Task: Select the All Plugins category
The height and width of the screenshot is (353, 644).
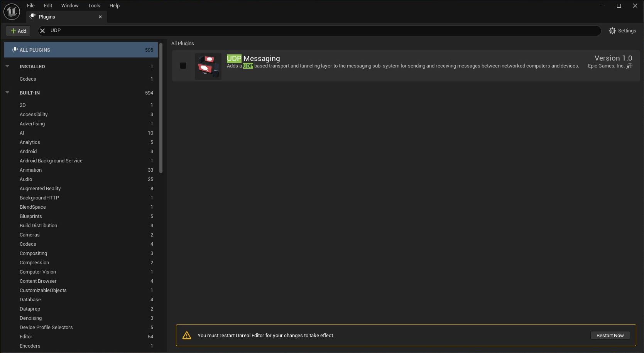Action: (81, 50)
